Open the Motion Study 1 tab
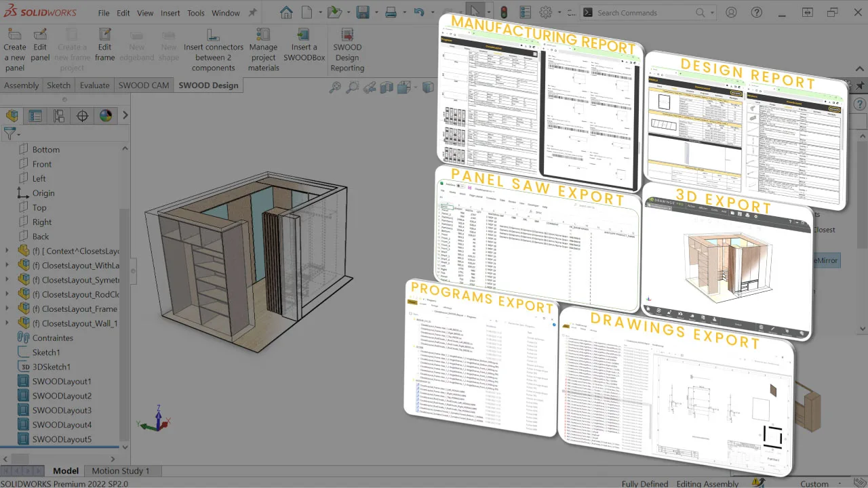Viewport: 868px width, 488px height. click(x=120, y=470)
